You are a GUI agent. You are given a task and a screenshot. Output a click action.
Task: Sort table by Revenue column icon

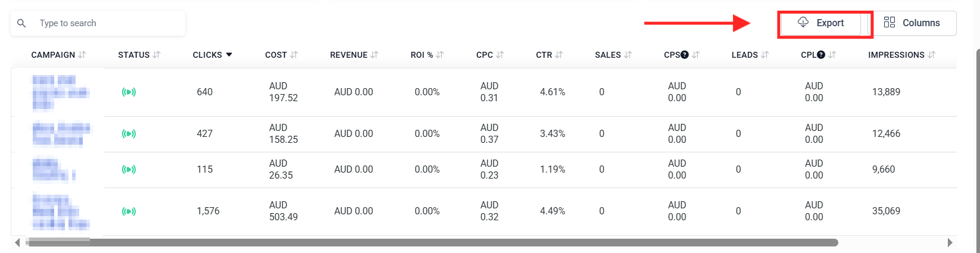[374, 55]
